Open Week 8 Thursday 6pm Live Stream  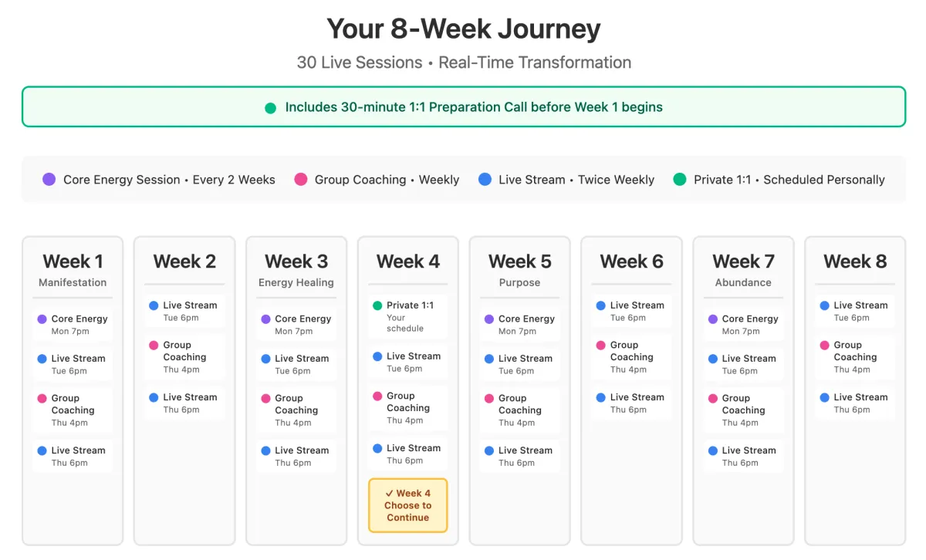(855, 403)
